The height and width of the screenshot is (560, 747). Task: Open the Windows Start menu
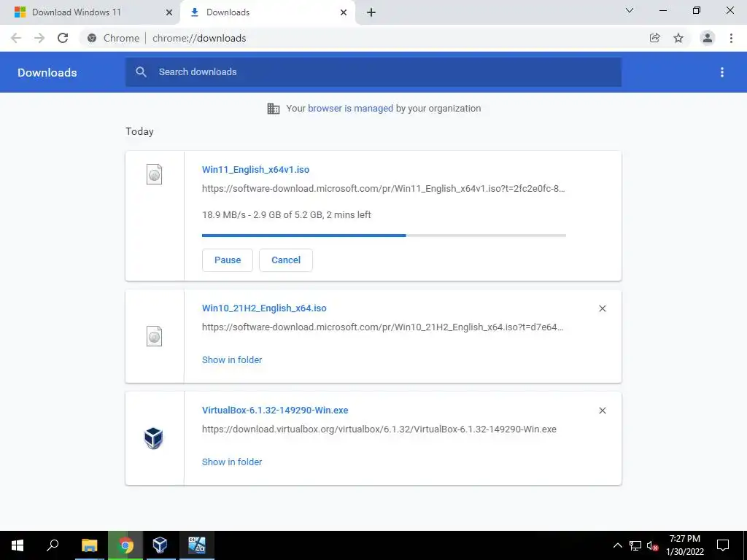point(18,545)
